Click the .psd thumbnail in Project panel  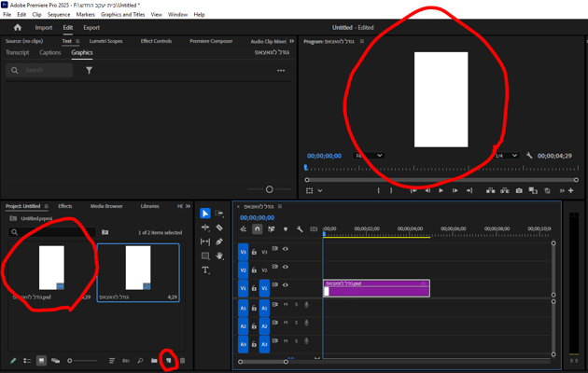coord(51,268)
